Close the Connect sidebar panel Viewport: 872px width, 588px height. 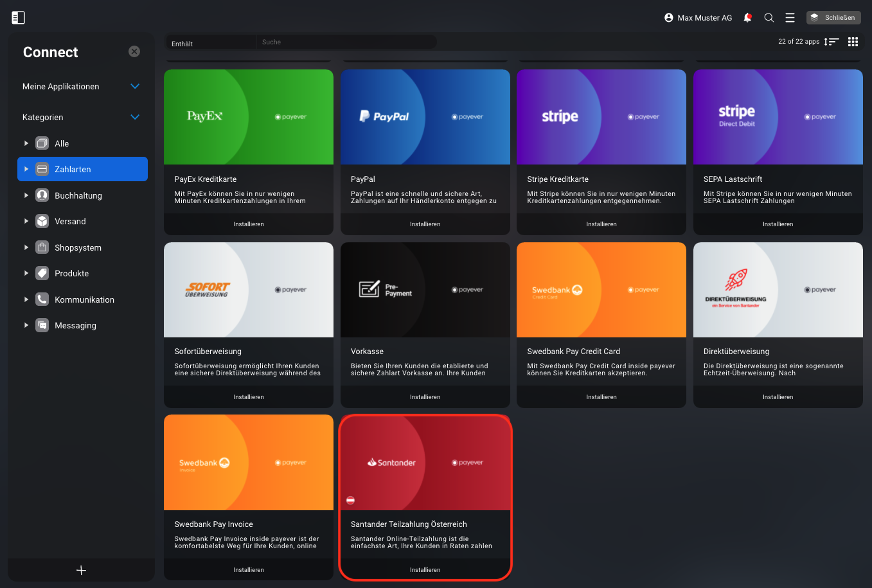(134, 51)
